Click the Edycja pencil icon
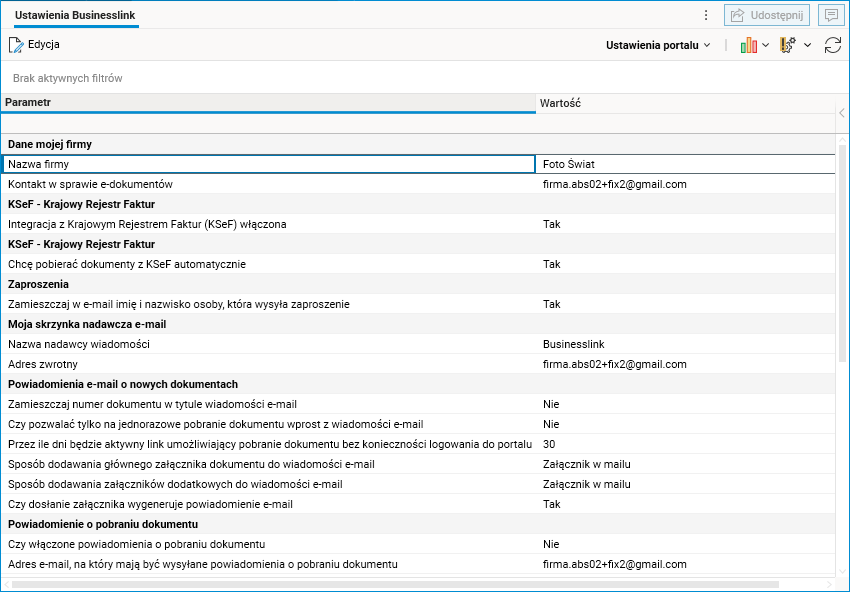This screenshot has width=850, height=592. click(x=16, y=45)
